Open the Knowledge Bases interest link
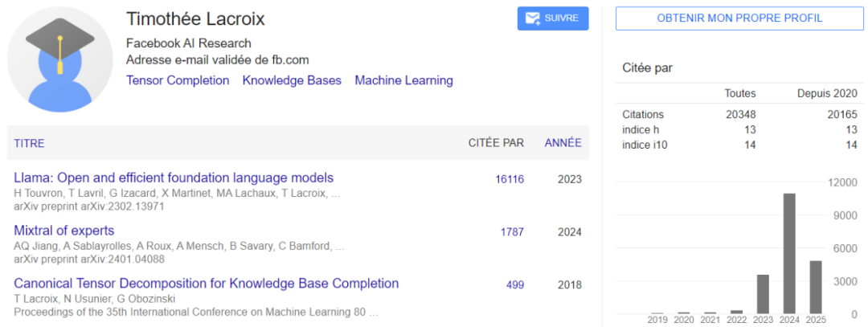The image size is (868, 327). point(292,80)
